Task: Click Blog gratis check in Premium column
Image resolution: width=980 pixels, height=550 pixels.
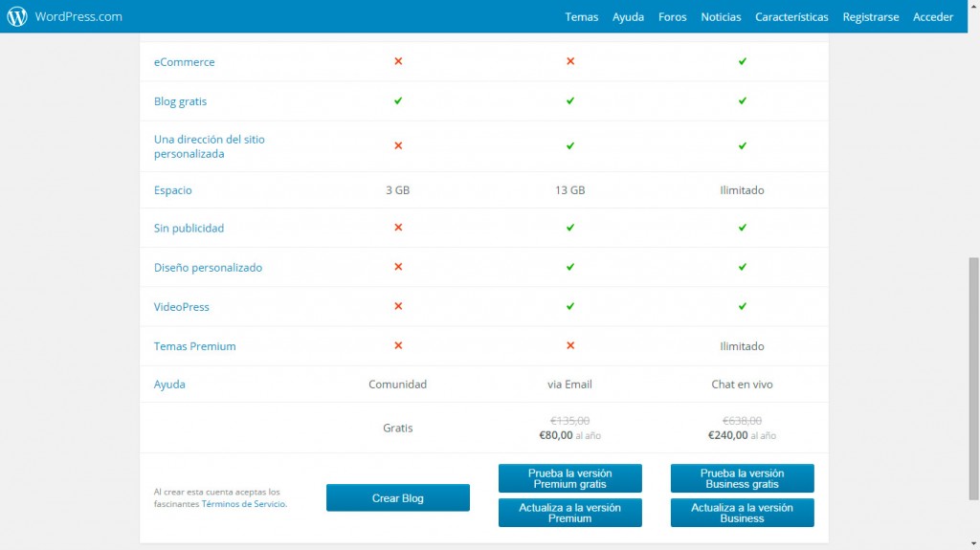Action: coord(570,100)
